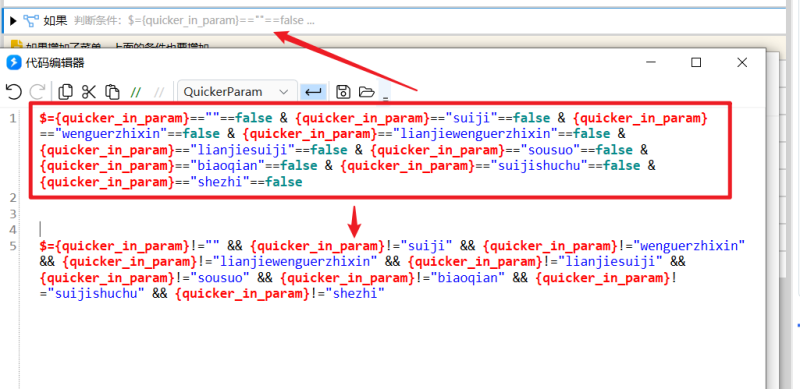Minimize the 代码编辑器 window
Viewport: 800px width, 389px height.
(651, 62)
